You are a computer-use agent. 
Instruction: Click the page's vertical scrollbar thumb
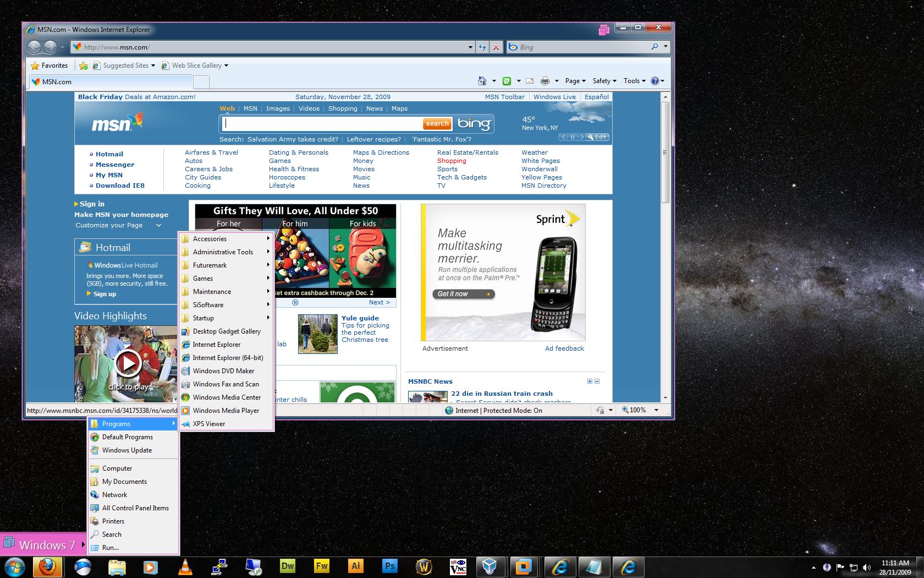click(665, 151)
